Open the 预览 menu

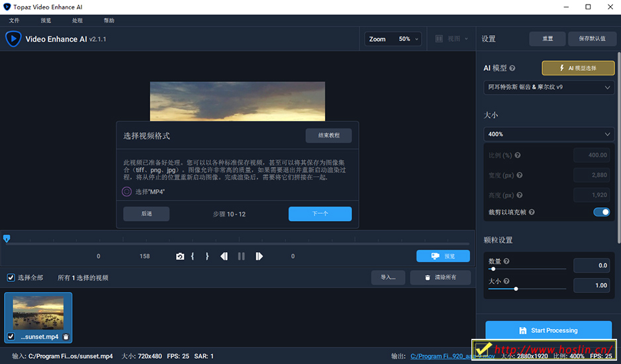click(46, 21)
